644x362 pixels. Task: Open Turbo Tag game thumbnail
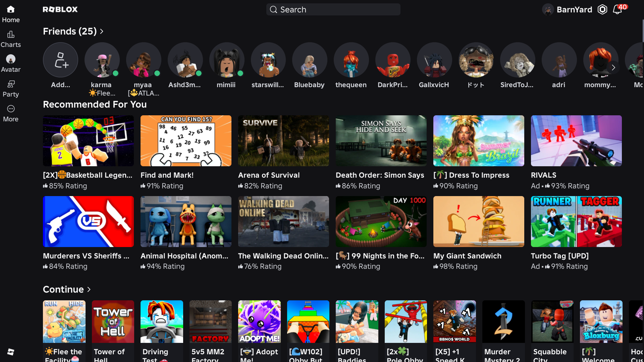[x=576, y=222]
